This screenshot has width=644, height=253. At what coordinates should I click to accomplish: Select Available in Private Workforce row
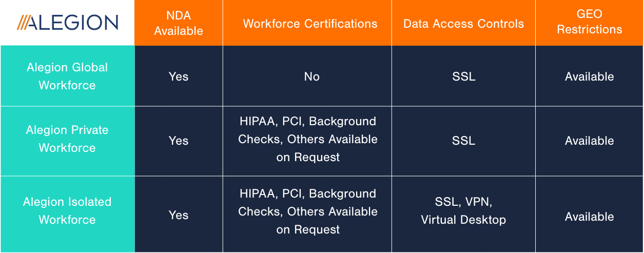point(590,141)
